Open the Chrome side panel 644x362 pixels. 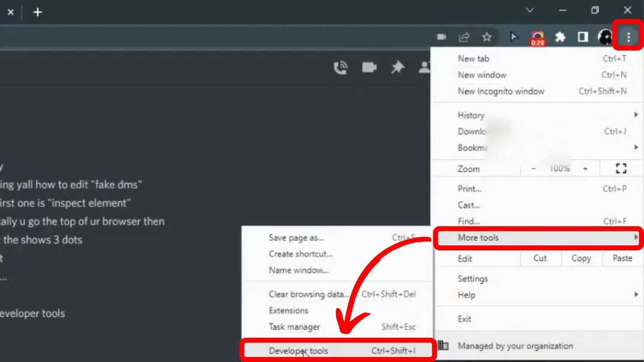click(582, 37)
